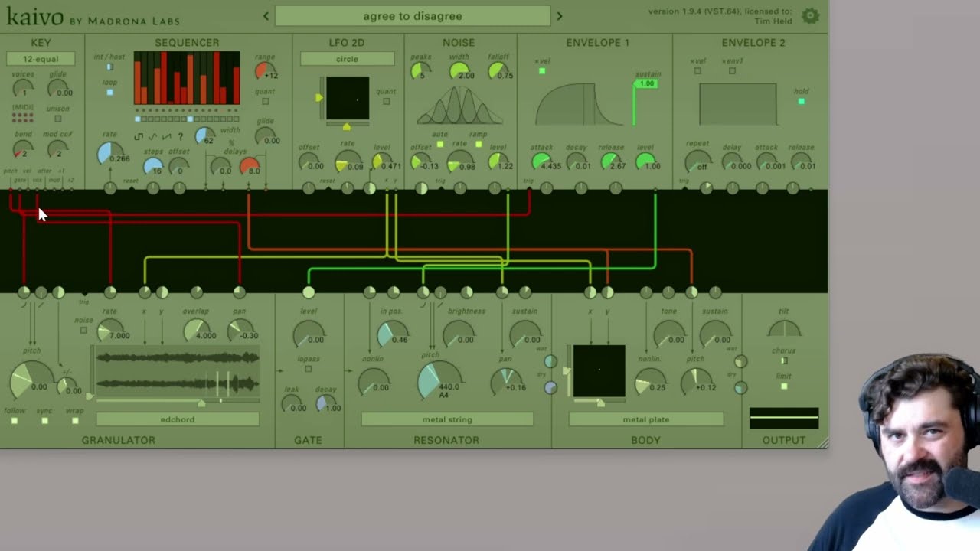Viewport: 980px width, 551px height.
Task: Click the Granulator waveform display
Action: coord(178,371)
